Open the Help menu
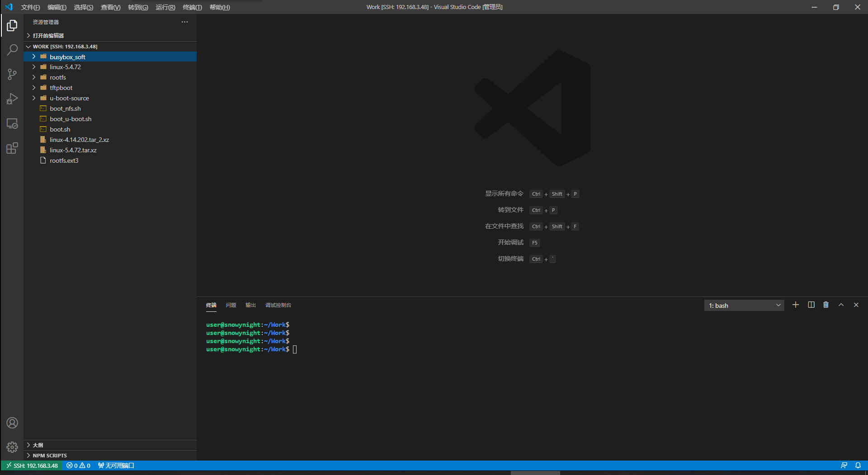Viewport: 868px width, 475px height. pyautogui.click(x=220, y=7)
